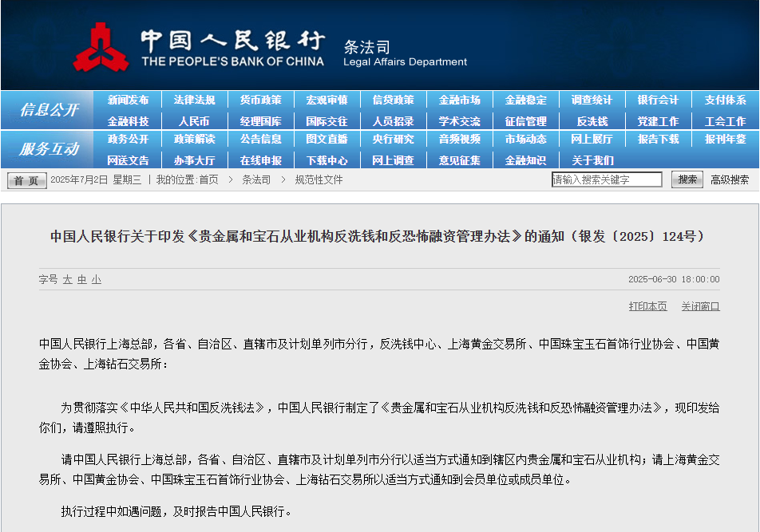Focus the search keyword input field
Image resolution: width=760 pixels, height=532 pixels.
click(607, 179)
